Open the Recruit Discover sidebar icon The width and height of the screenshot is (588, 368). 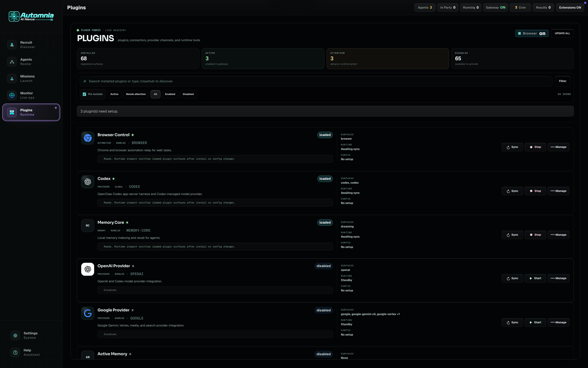[x=12, y=45]
